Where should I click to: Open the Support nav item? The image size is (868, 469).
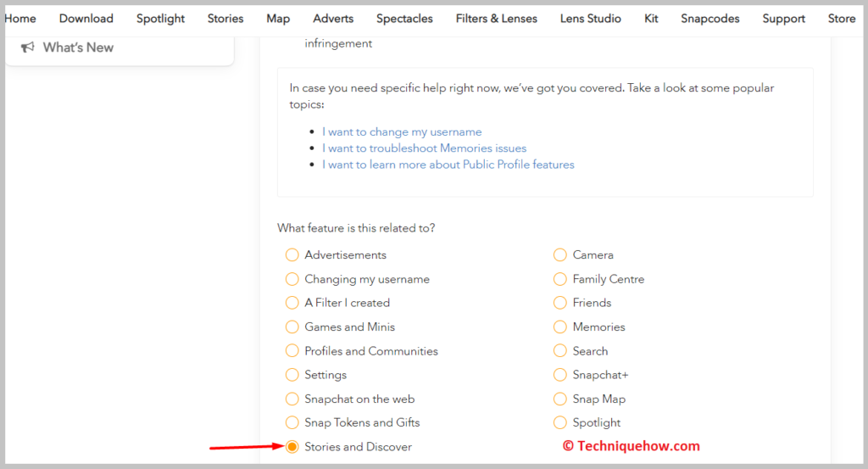(784, 19)
